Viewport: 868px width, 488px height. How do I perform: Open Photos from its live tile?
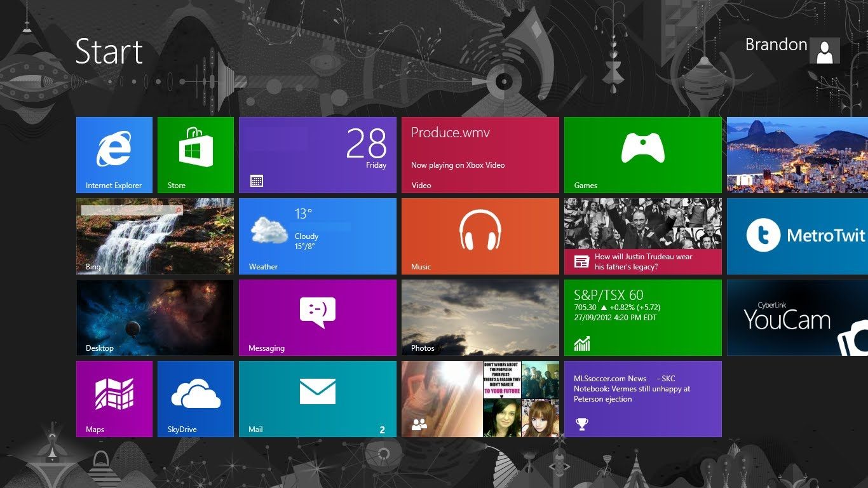pyautogui.click(x=480, y=317)
